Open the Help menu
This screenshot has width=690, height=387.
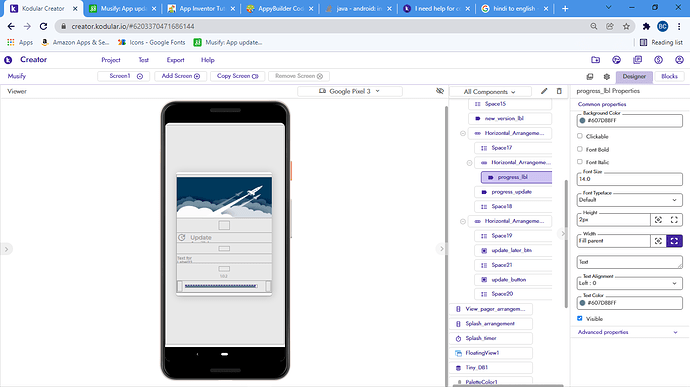(208, 60)
